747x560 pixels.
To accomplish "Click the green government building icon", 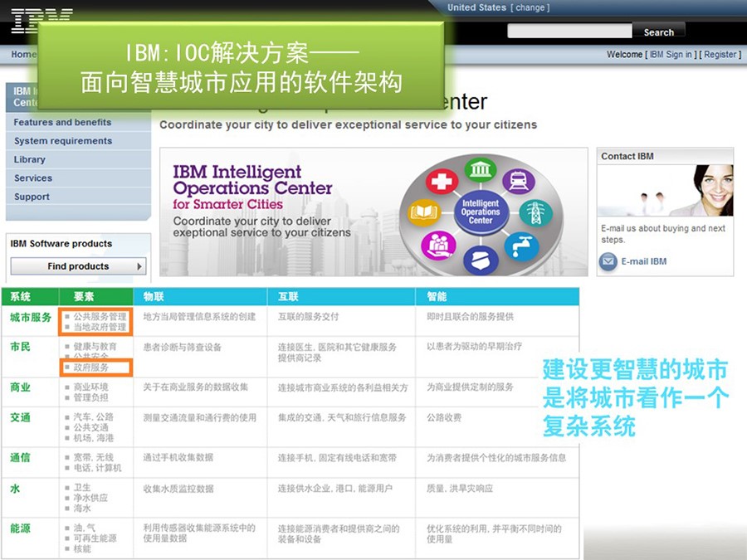I will [x=481, y=169].
